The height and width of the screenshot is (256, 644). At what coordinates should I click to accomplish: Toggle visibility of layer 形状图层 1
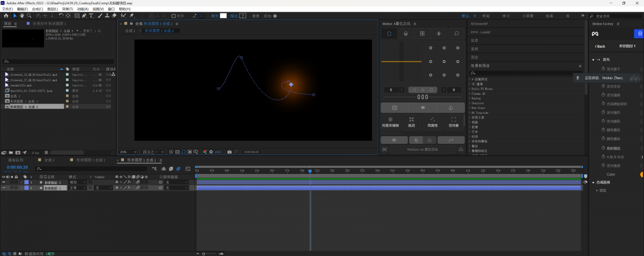[x=3, y=188]
